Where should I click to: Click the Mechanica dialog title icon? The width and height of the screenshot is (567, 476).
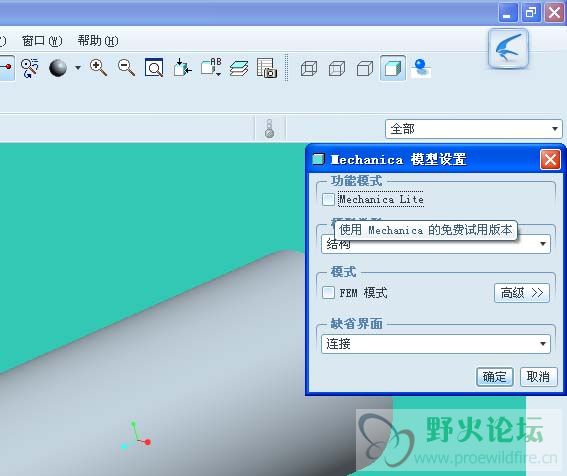click(x=318, y=159)
